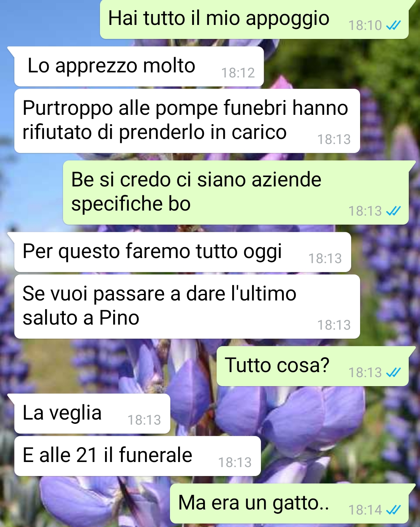The height and width of the screenshot is (527, 420).
Task: Tap the 18:12 timestamp on 'Lo apprezzo molto'
Action: tap(238, 73)
